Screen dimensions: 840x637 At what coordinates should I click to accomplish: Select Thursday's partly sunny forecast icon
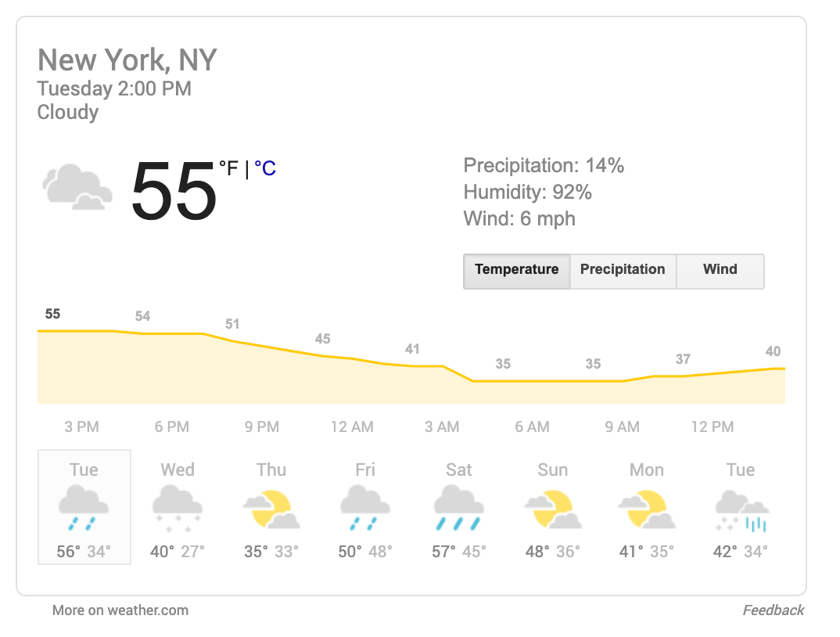271,509
